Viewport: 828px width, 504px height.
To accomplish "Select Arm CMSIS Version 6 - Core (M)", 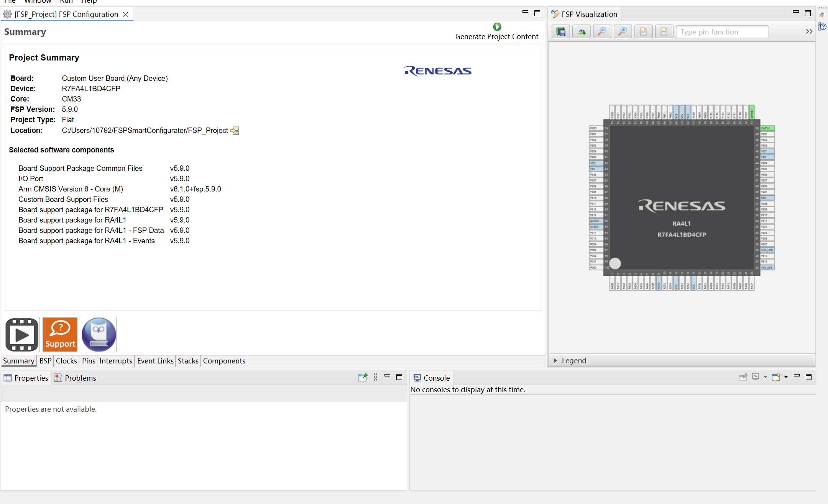I will click(71, 189).
